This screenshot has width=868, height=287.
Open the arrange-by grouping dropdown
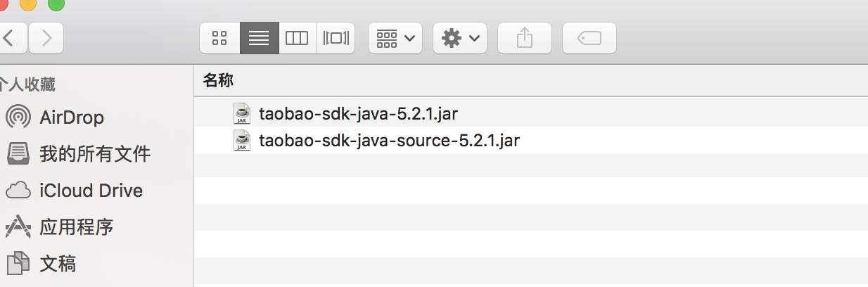(395, 38)
